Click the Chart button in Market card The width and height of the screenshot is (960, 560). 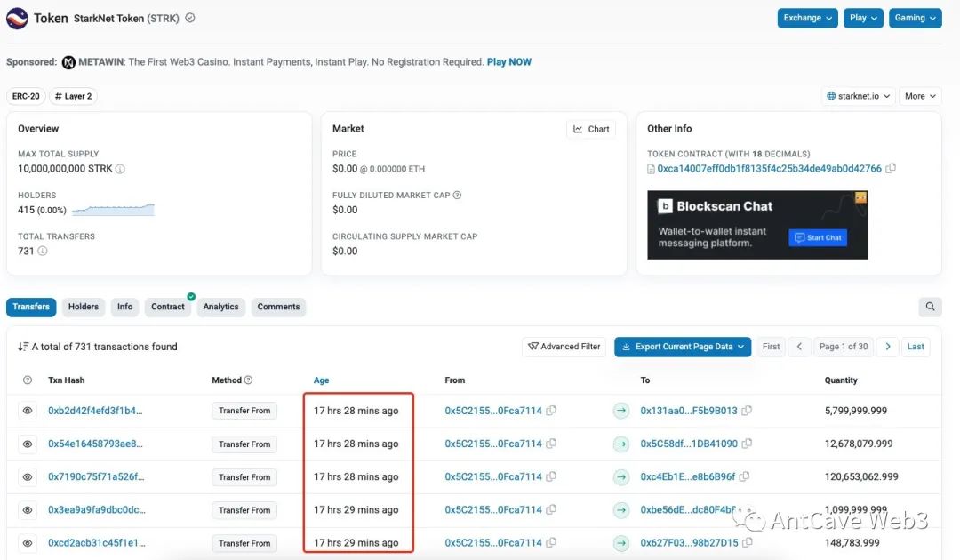591,129
